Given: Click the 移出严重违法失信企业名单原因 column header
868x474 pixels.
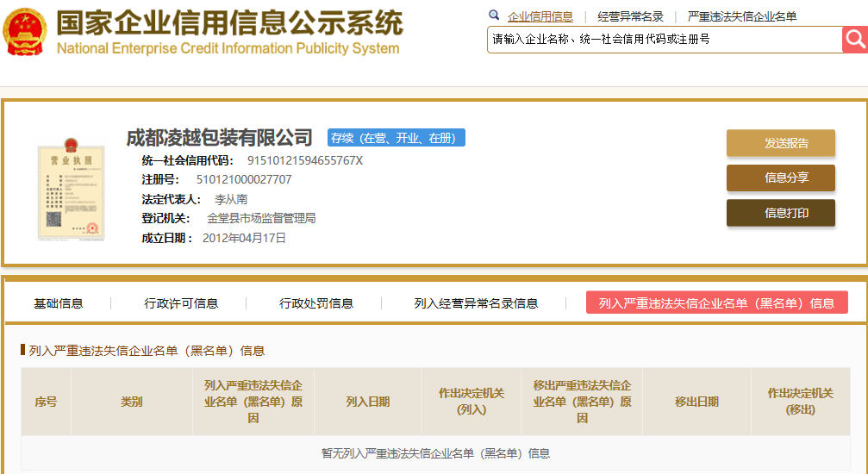Looking at the screenshot, I should pos(581,402).
